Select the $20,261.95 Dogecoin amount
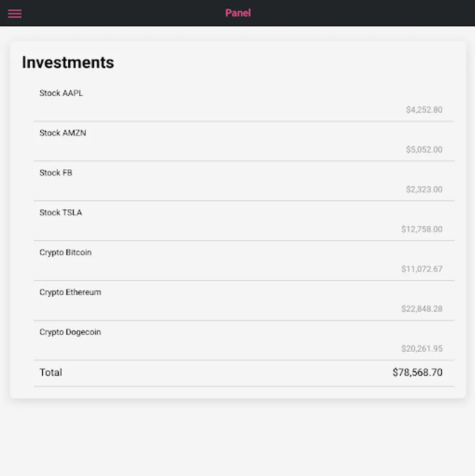Screen dimensions: 475x476 (422, 349)
